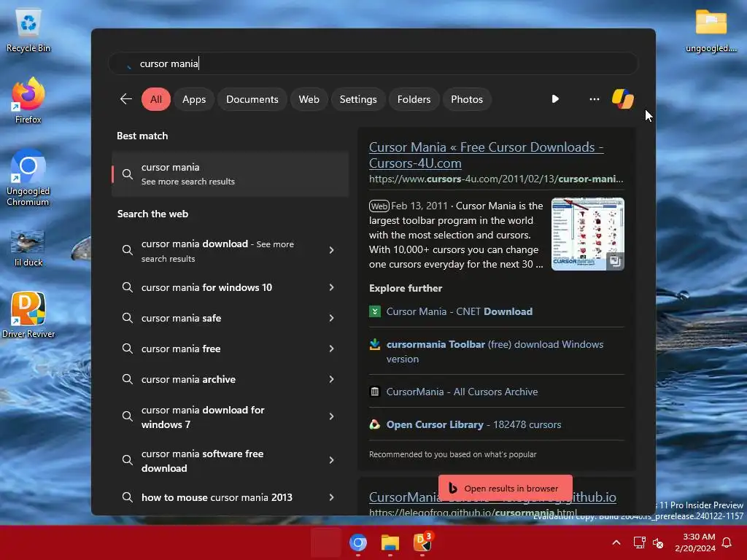The height and width of the screenshot is (560, 747).
Task: Switch to the Documents filter tab
Action: (x=252, y=99)
